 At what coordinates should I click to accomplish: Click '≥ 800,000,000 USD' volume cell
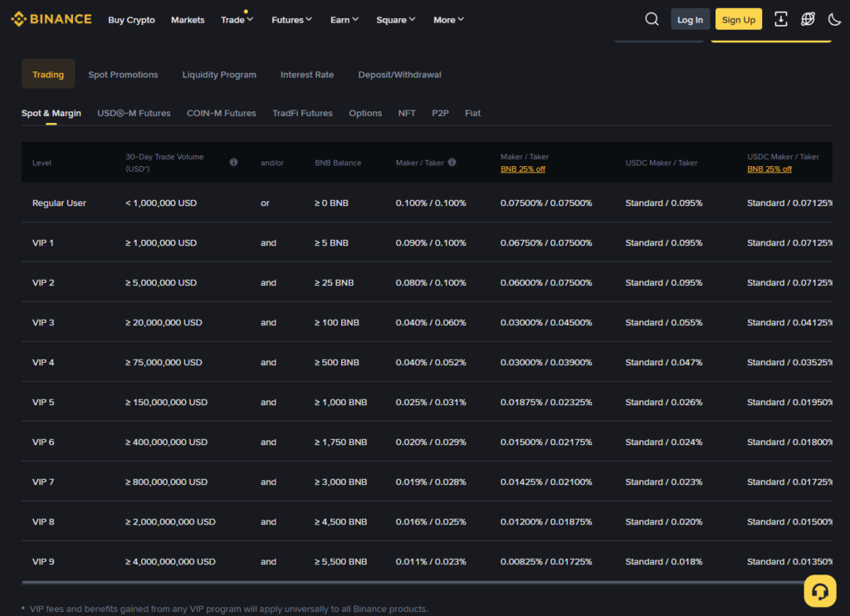pyautogui.click(x=166, y=482)
